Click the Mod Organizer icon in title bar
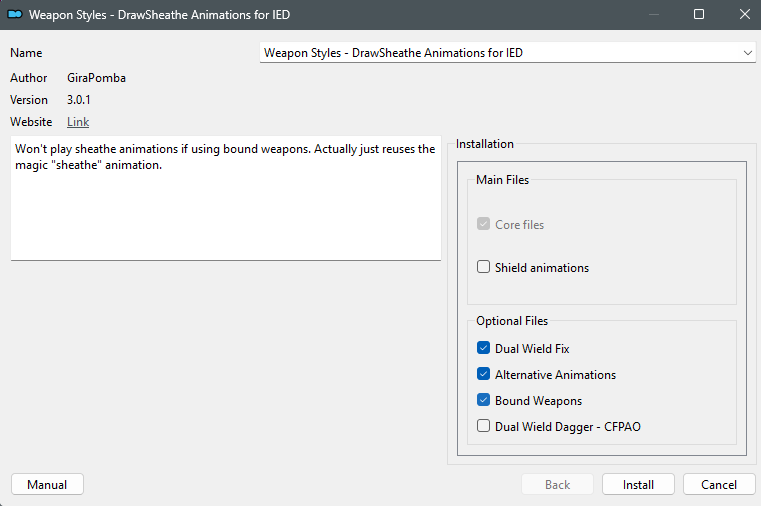This screenshot has width=761, height=506. click(15, 15)
